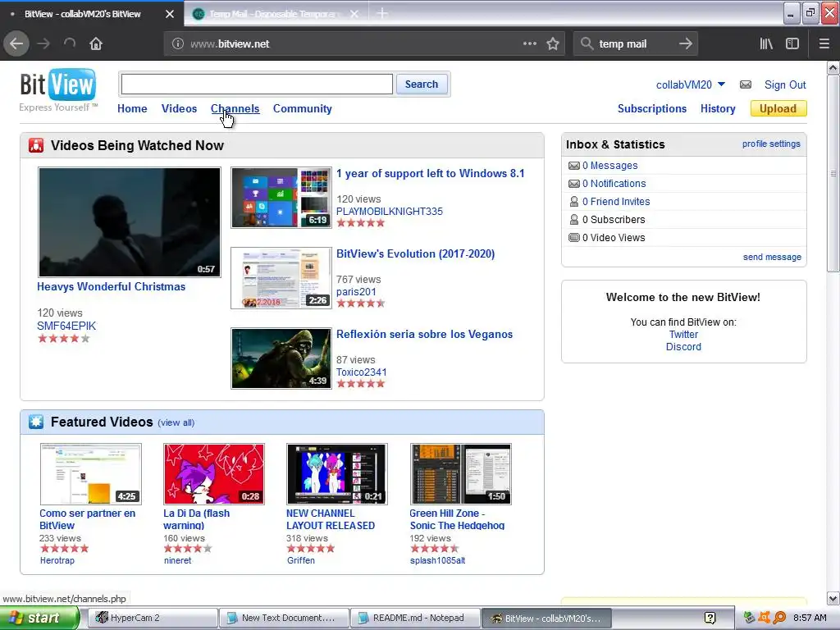Open the Discord link

[x=683, y=347]
